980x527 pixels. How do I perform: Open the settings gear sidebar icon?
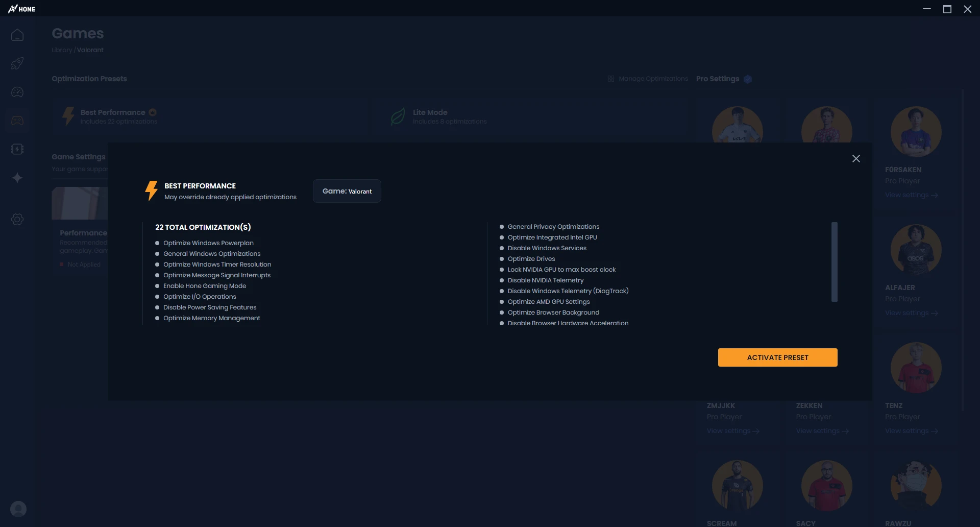(x=17, y=220)
